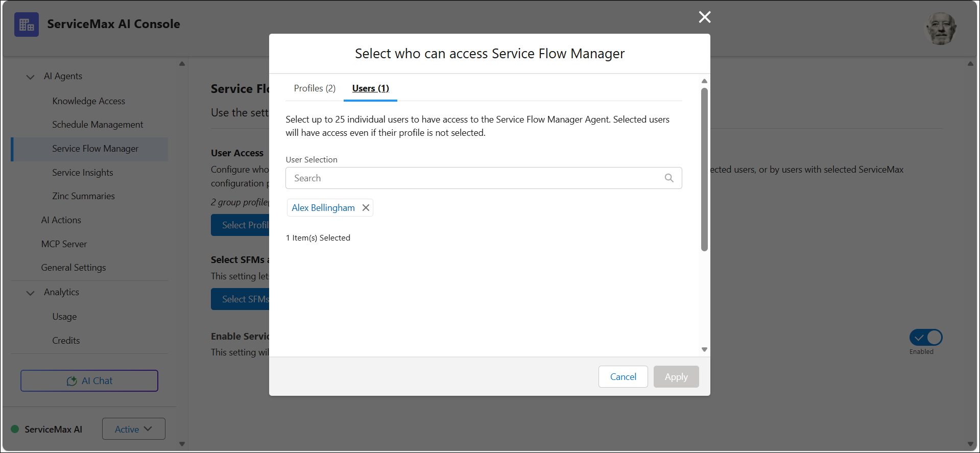Click the ServiceMax AI Console building logo icon
The image size is (980, 453).
[27, 25]
